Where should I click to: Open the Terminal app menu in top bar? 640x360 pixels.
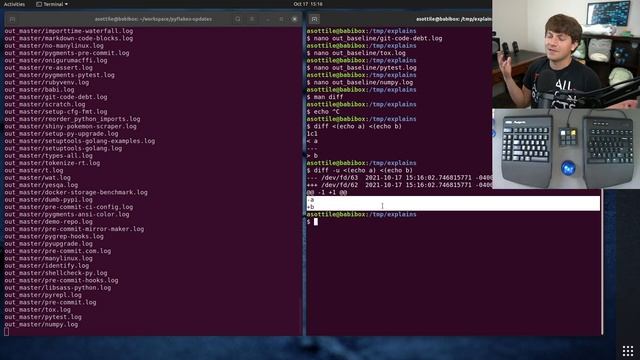point(52,4)
